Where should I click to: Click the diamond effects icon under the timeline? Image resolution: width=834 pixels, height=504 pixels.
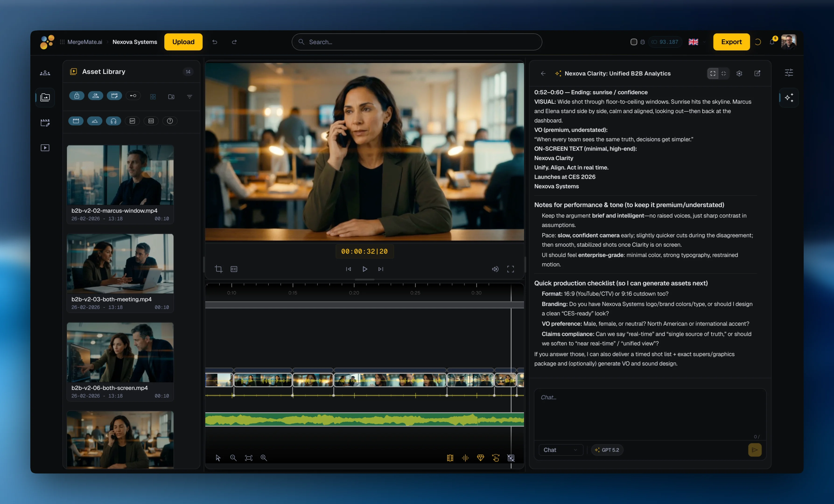tap(480, 458)
